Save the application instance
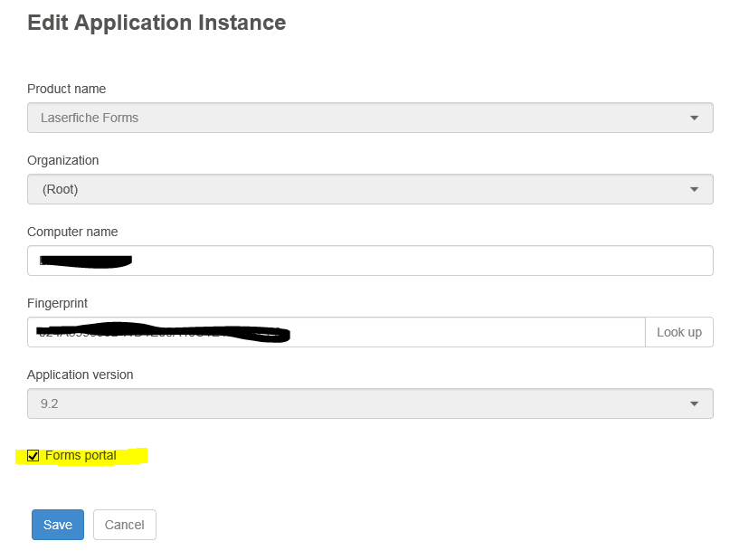Screen dimensions: 740x560 click(58, 525)
